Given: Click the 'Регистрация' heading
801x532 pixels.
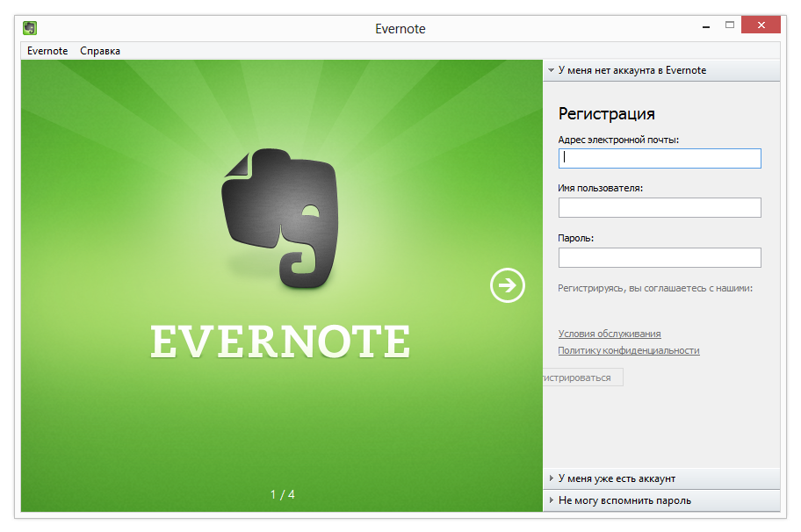Looking at the screenshot, I should 606,114.
